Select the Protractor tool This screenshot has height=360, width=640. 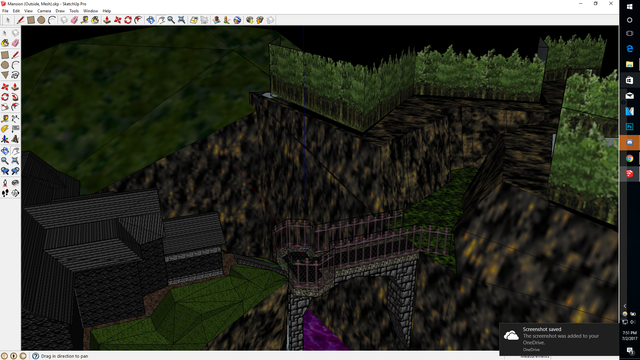click(x=5, y=129)
